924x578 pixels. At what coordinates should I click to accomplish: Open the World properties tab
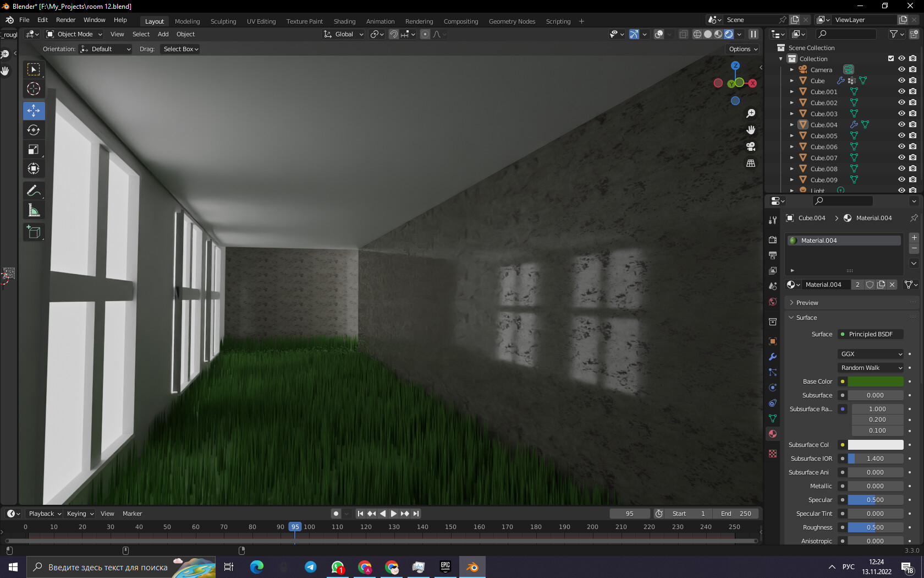point(773,302)
